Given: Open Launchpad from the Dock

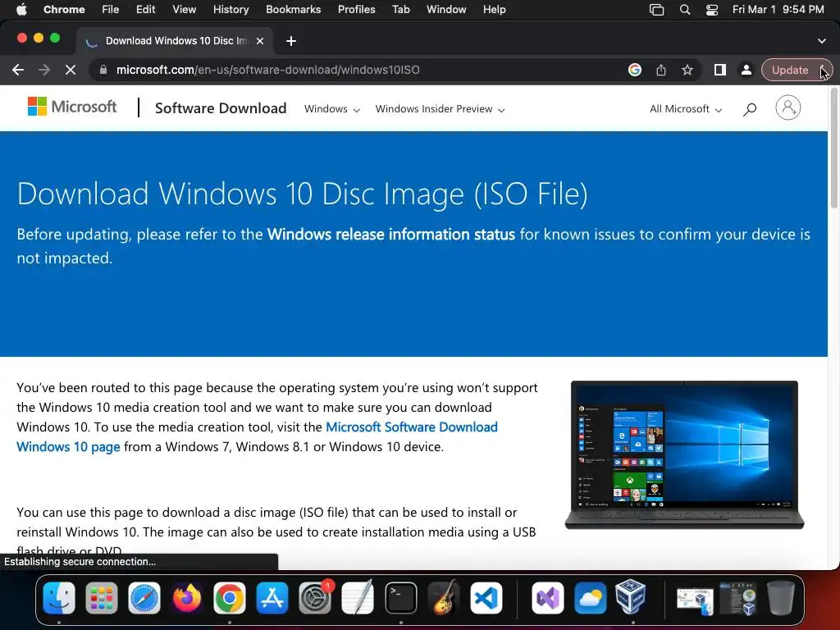Looking at the screenshot, I should click(101, 598).
